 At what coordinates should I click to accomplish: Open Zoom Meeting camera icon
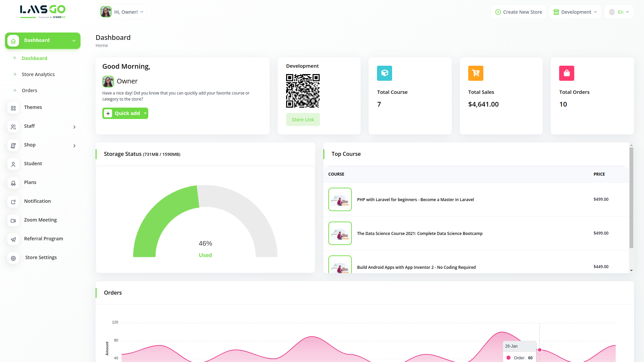point(13,221)
